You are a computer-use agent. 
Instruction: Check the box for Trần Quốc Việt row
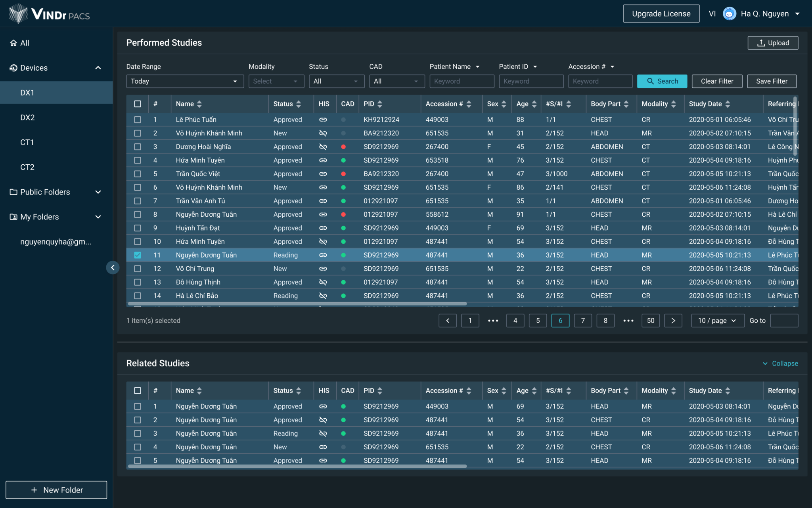click(x=138, y=174)
